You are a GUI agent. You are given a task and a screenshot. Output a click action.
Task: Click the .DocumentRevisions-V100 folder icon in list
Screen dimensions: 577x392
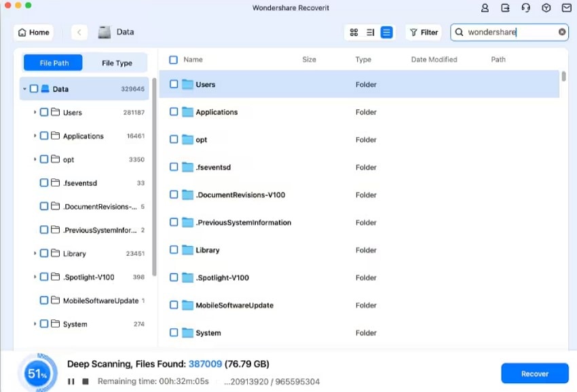pos(187,195)
